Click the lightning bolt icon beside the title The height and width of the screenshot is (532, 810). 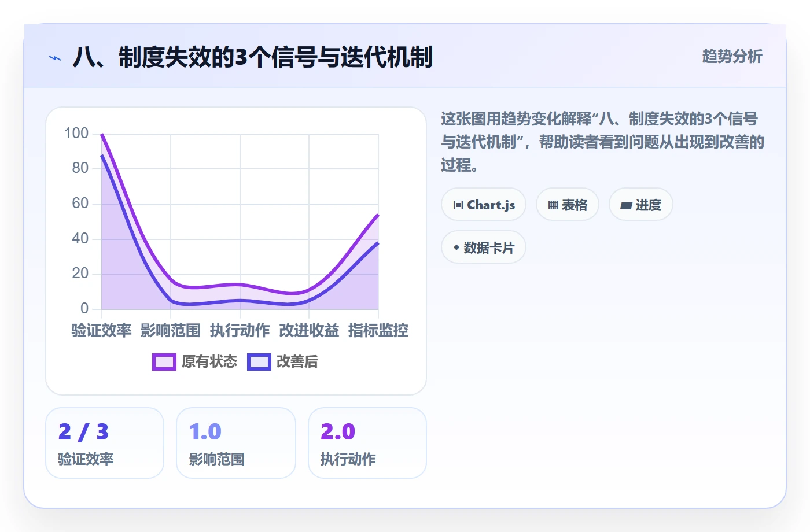pyautogui.click(x=55, y=58)
